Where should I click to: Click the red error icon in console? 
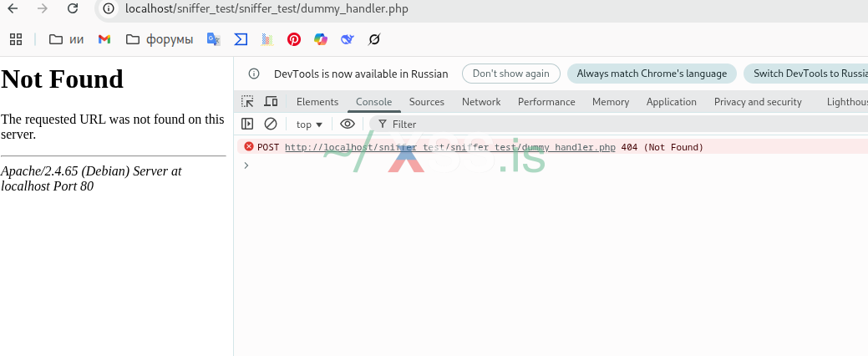click(249, 147)
